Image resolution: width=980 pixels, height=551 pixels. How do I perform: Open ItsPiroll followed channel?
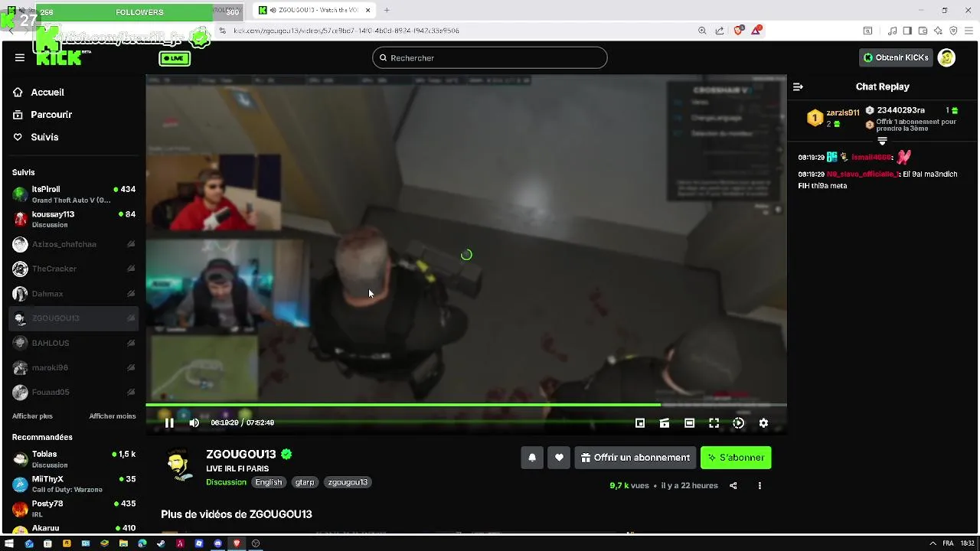tap(73, 194)
